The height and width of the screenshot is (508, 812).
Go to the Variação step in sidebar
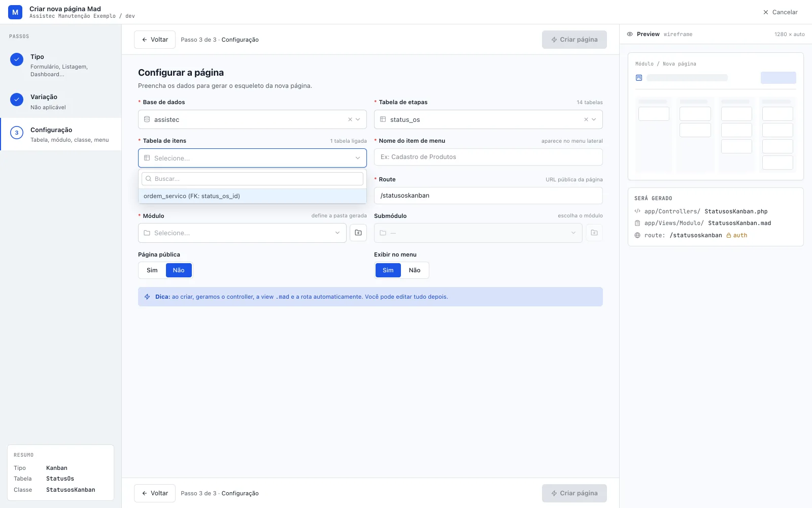[60, 102]
